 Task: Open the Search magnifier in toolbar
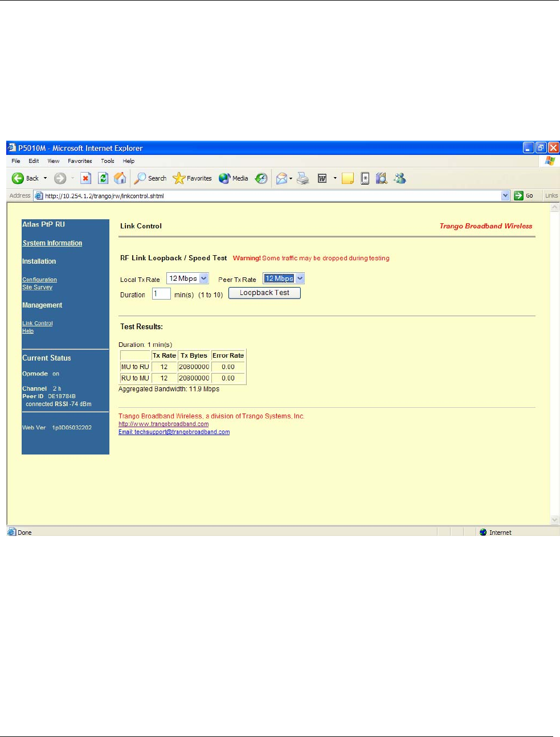150,178
